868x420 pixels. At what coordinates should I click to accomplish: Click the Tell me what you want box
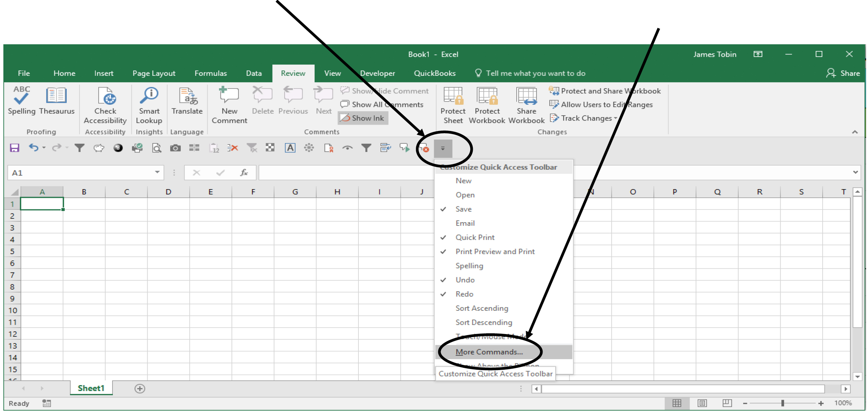coord(530,73)
